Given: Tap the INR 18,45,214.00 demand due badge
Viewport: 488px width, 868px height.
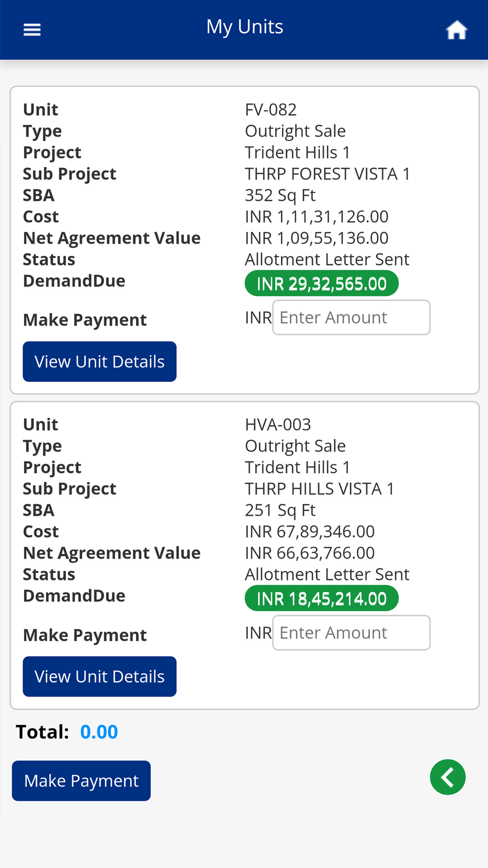Looking at the screenshot, I should pyautogui.click(x=322, y=599).
